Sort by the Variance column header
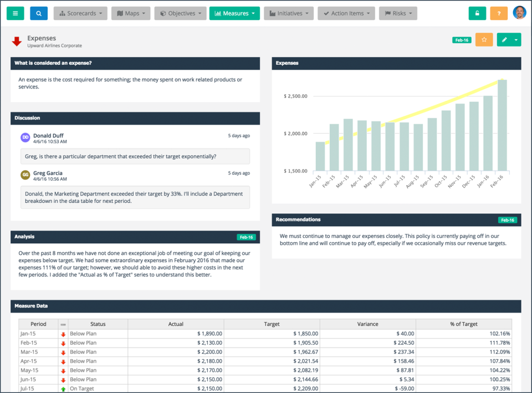The height and width of the screenshot is (393, 532). (368, 324)
